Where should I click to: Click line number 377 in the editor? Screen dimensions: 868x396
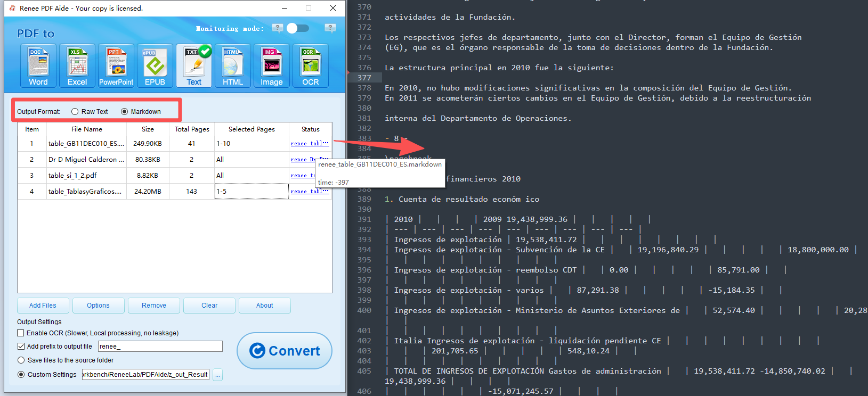[364, 78]
